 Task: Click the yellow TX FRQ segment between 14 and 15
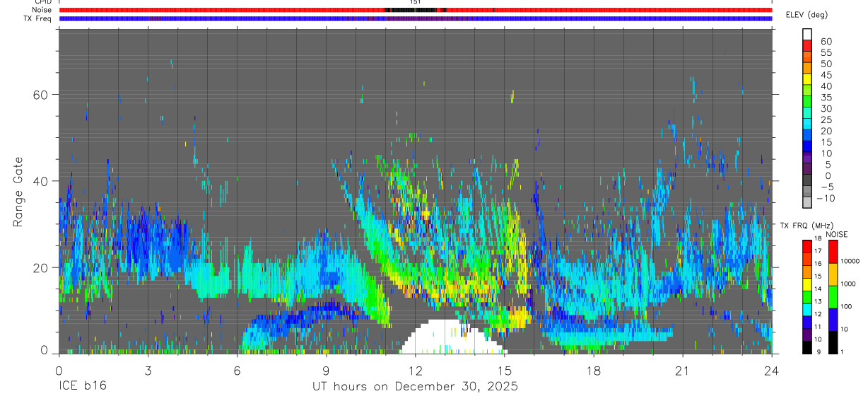click(807, 284)
